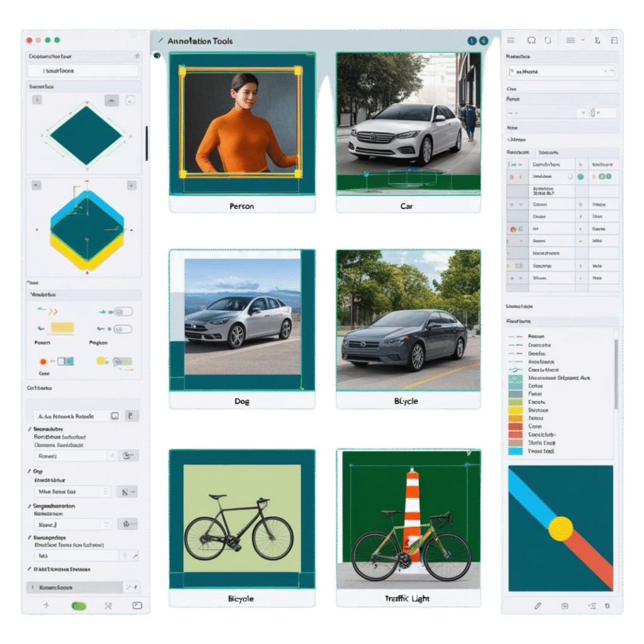This screenshot has width=644, height=644.
Task: Expand the list-view dropdown arrow in the top-right toolbar
Action: pyautogui.click(x=583, y=40)
